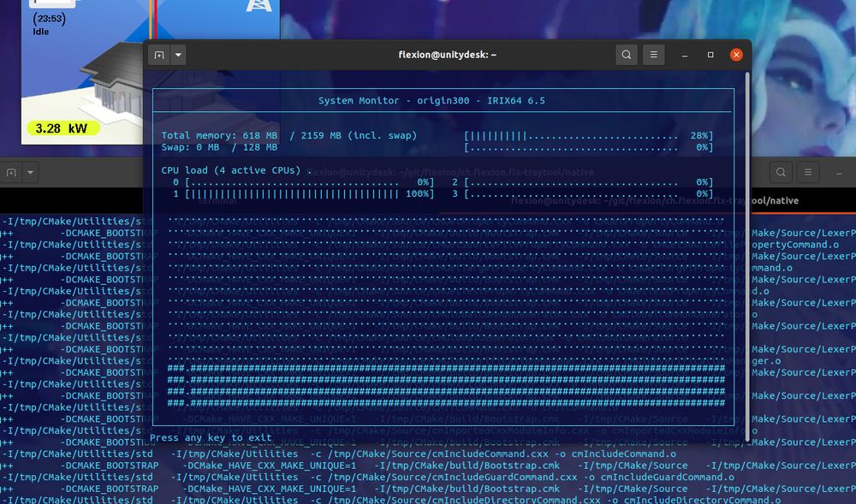Click the search icon in the terminal titlebar

pyautogui.click(x=626, y=54)
